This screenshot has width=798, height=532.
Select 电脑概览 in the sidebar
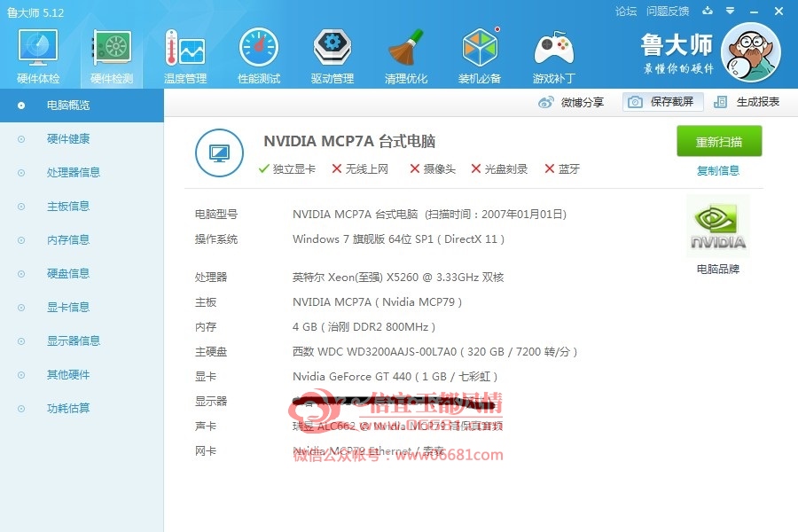pos(82,106)
